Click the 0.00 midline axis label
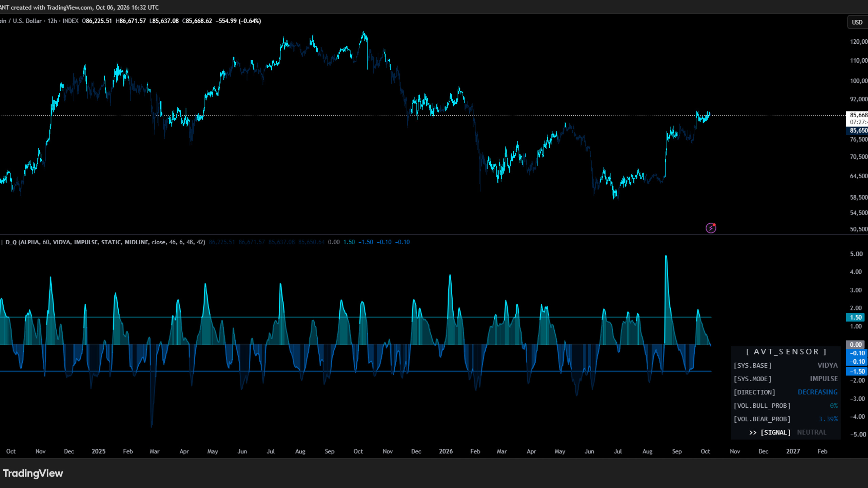This screenshot has height=488, width=868. click(x=855, y=345)
